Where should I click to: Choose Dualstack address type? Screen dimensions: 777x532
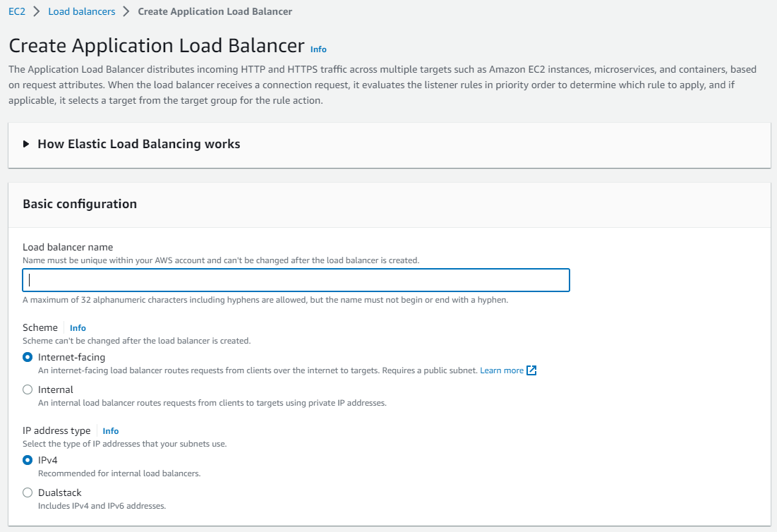(28, 493)
